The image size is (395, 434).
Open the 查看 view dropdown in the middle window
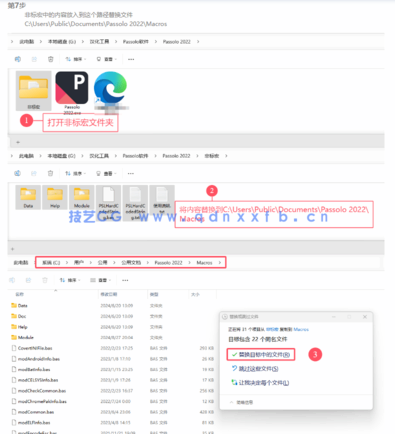(106, 173)
